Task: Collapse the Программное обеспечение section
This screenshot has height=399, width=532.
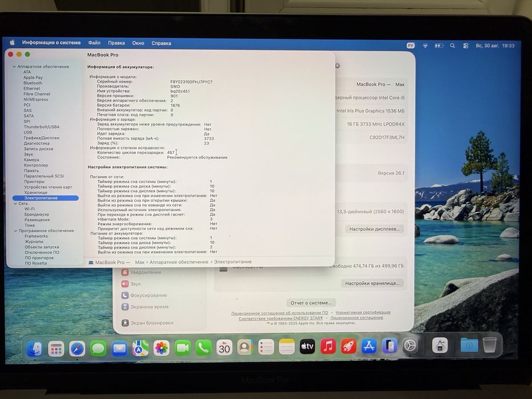Action: coord(15,231)
